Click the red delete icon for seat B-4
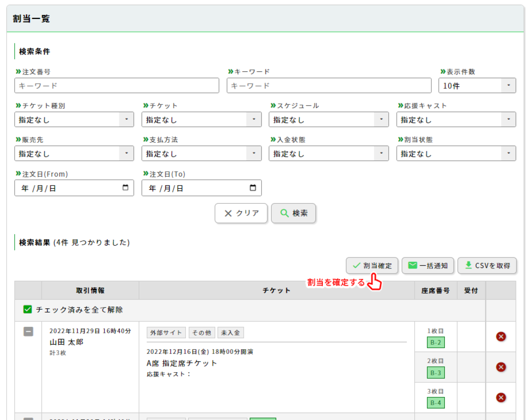Viewport: 530px width, 420px height. [501, 398]
